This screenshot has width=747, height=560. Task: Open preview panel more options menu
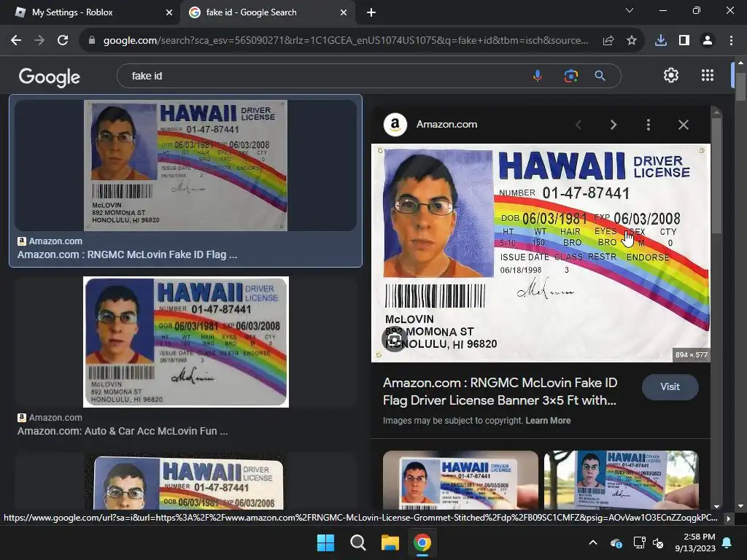point(648,125)
